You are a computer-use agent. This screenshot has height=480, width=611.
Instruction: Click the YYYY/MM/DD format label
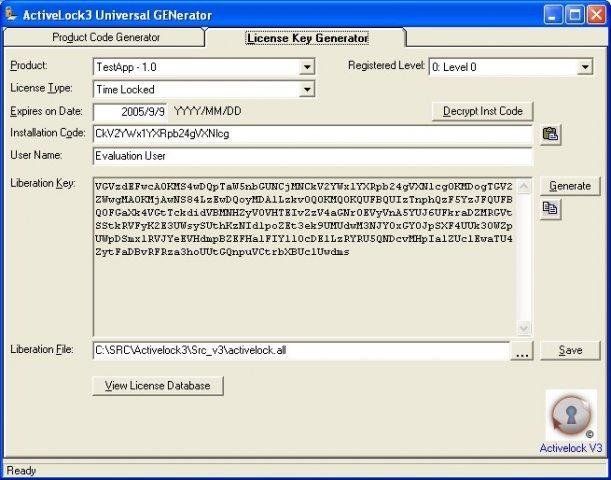(208, 111)
